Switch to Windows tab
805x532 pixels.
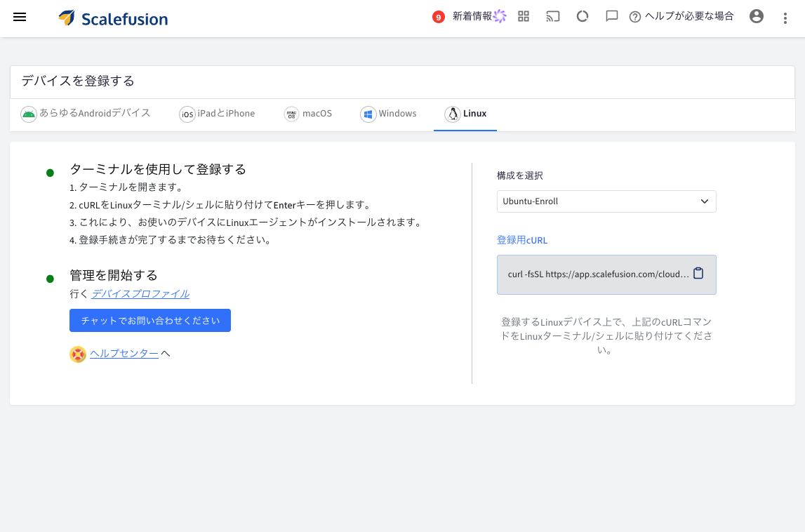(388, 114)
